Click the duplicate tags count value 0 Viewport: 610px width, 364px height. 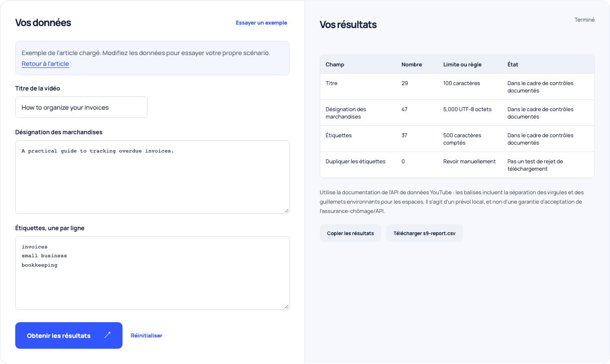pos(403,161)
